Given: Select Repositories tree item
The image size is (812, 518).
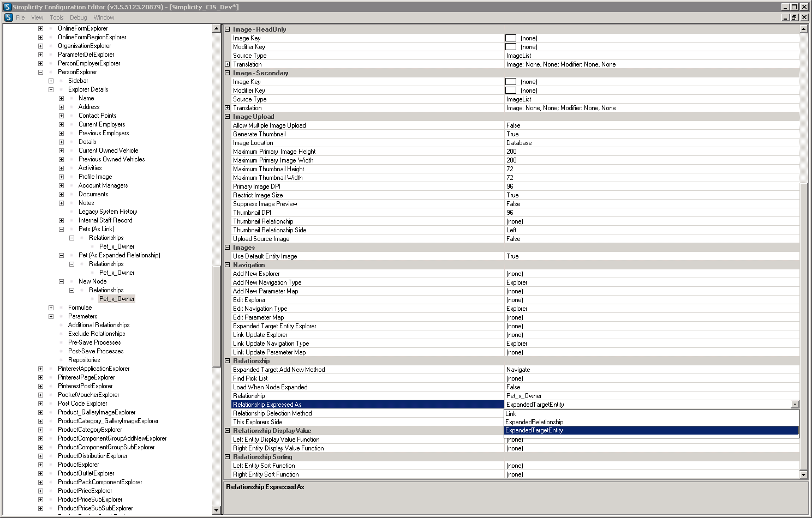Looking at the screenshot, I should click(x=84, y=360).
